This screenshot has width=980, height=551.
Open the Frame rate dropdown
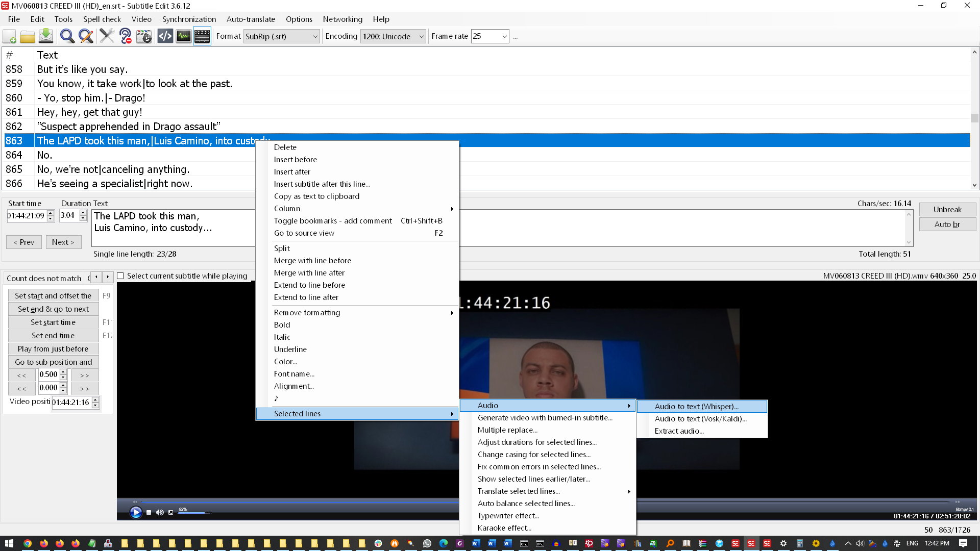point(503,36)
